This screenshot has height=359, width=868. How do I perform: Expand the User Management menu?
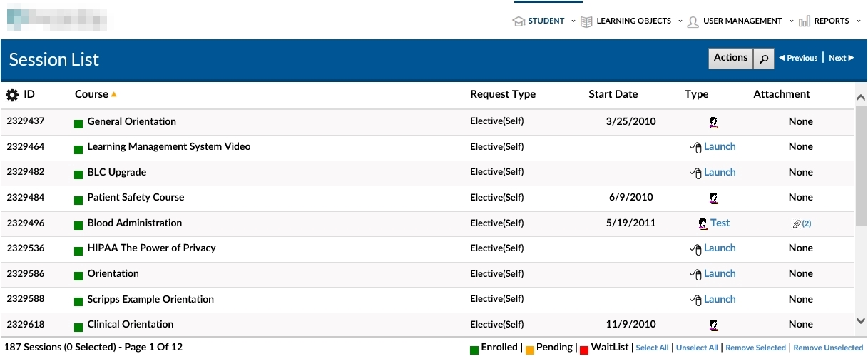(x=742, y=21)
